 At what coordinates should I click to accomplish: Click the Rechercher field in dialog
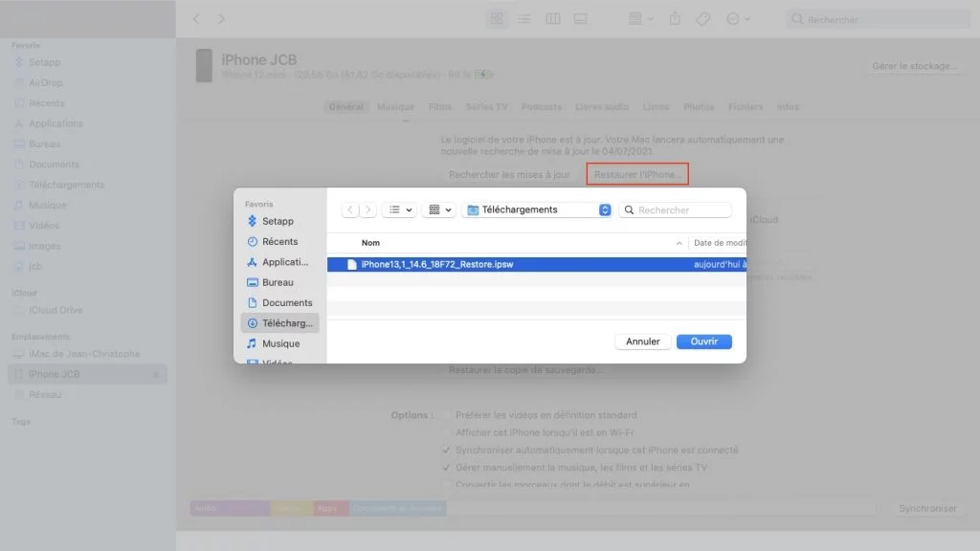675,209
